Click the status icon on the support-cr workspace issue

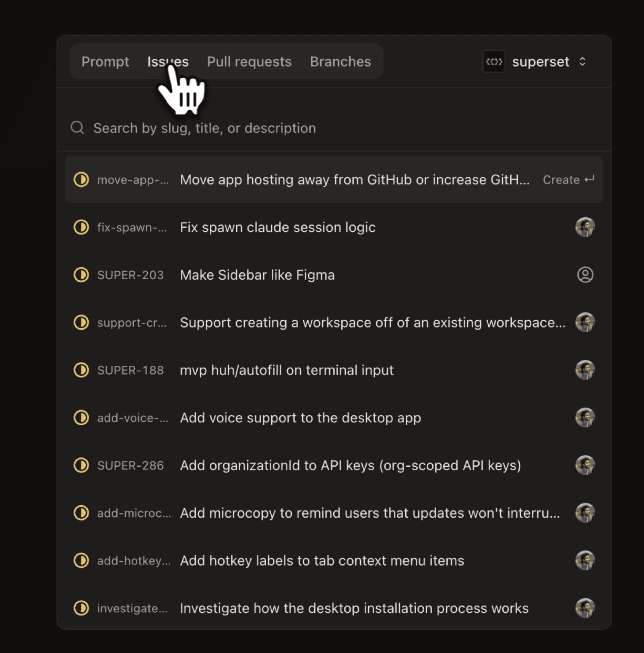[x=81, y=322]
